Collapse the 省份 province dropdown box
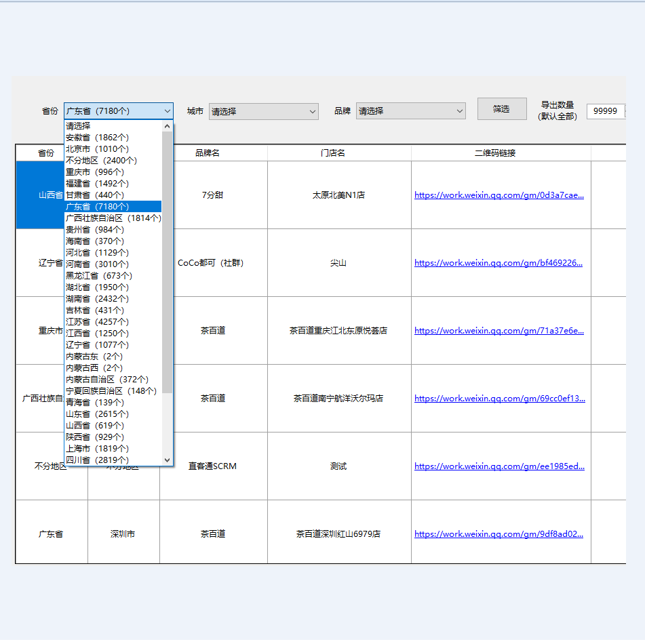 tap(167, 111)
